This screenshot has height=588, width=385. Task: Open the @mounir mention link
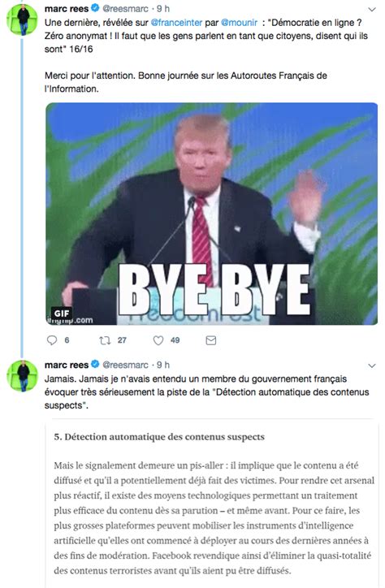[239, 23]
